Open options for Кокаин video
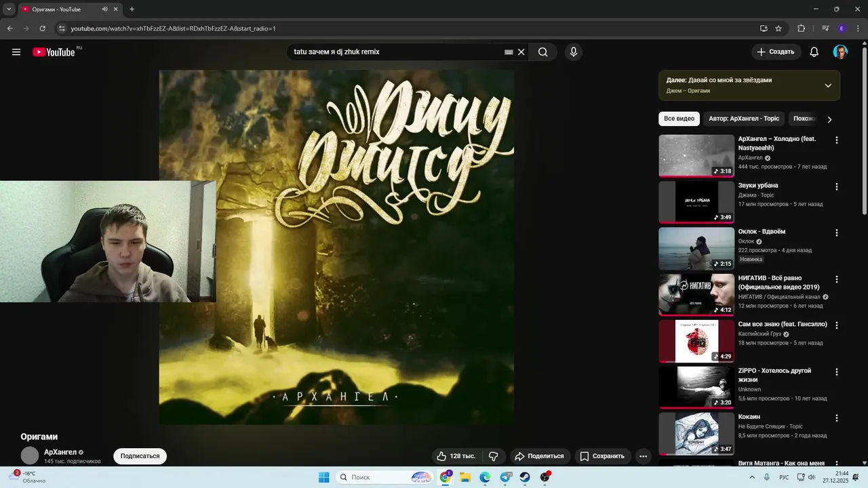Screen dimensions: 868x488 click(836, 418)
